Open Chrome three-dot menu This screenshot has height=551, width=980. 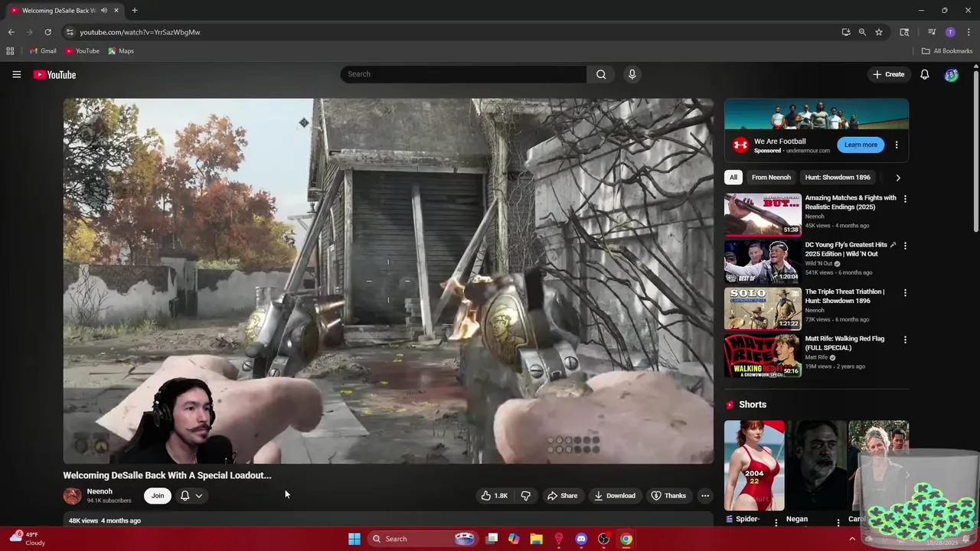click(x=969, y=32)
